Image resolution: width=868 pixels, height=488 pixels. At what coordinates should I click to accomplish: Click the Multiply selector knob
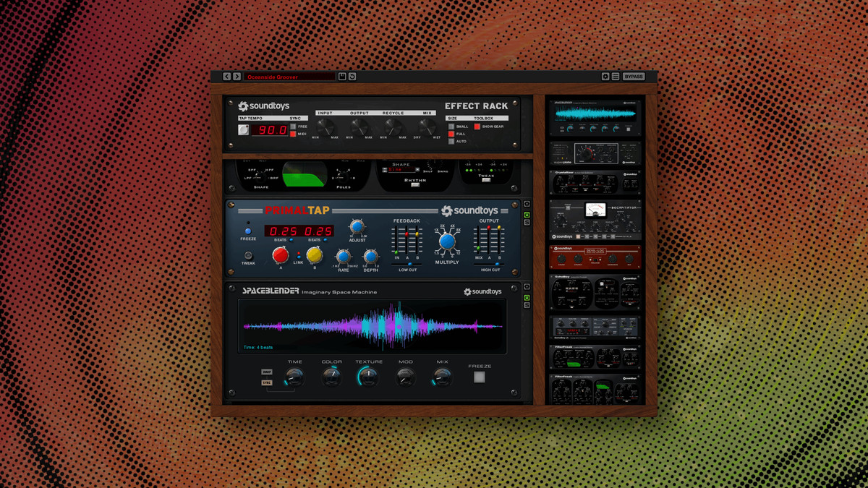(447, 241)
